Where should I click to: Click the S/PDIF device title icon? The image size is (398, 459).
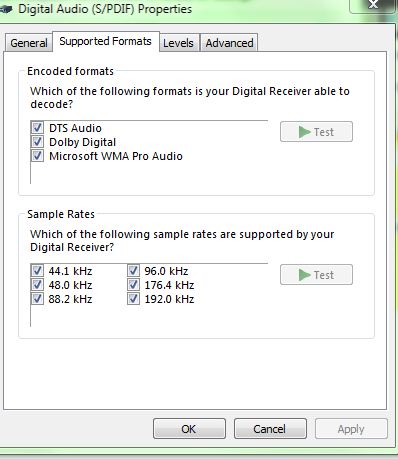(6, 9)
